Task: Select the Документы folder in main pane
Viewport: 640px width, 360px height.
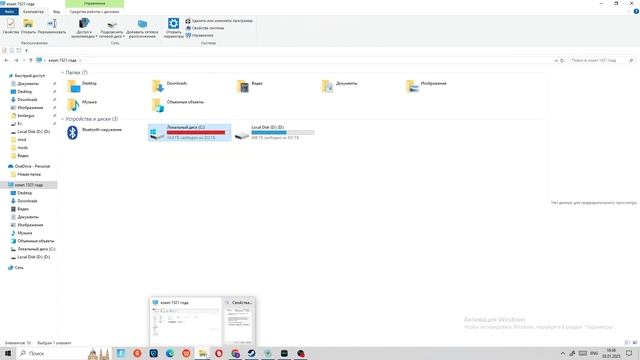Action: click(x=340, y=87)
